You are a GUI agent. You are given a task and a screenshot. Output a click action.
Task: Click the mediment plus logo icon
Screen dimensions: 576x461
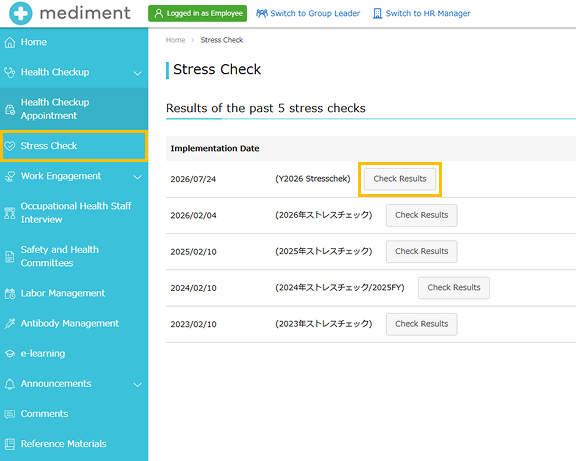[21, 13]
